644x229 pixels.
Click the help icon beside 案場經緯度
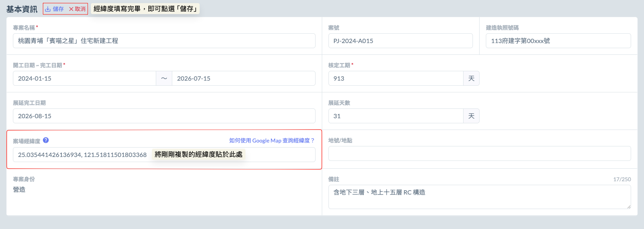point(46,140)
